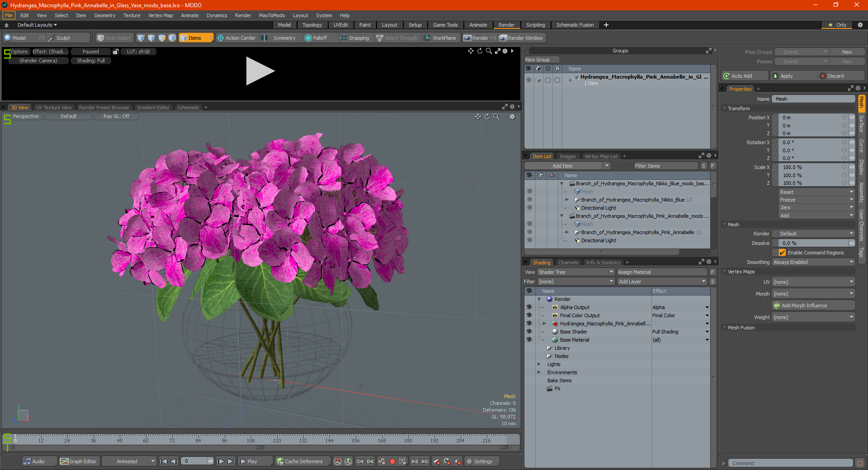Click the 3D viewport move/pan icon
Image resolution: width=868 pixels, height=470 pixels.
point(478,117)
